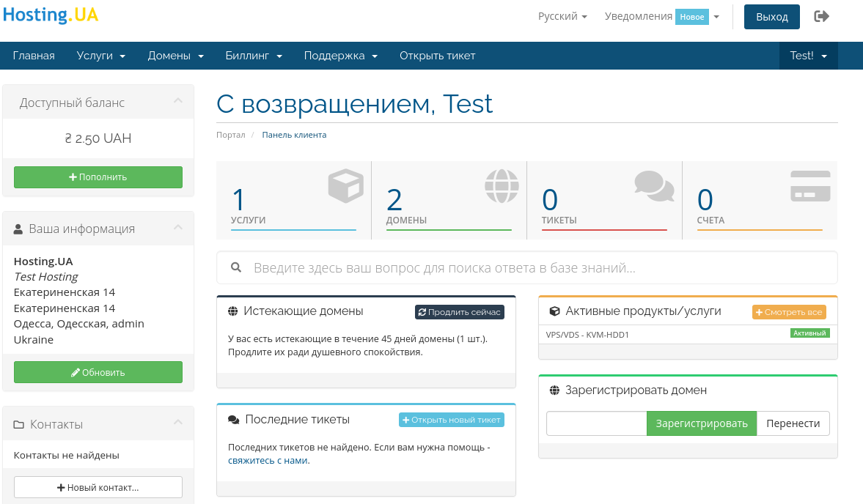Viewport: 863px width, 504px height.
Task: Click the chat bubbles icon in tickets tile
Action: click(653, 186)
